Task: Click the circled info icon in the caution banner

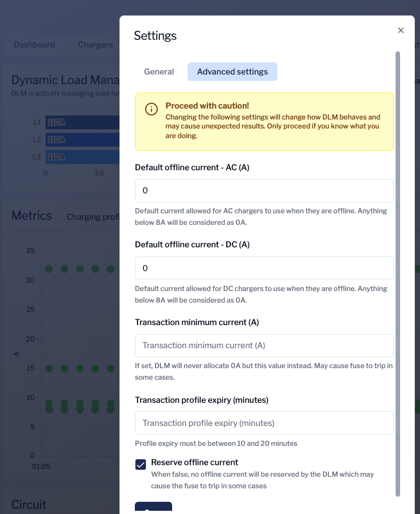Action: [x=150, y=109]
